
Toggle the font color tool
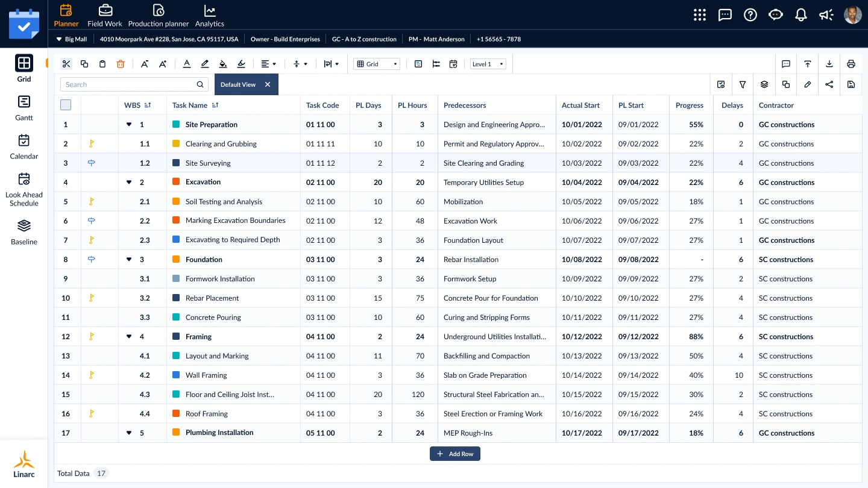[x=187, y=63]
